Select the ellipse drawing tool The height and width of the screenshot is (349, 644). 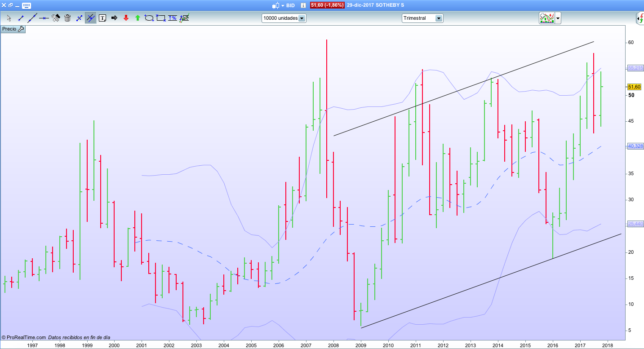click(x=149, y=18)
